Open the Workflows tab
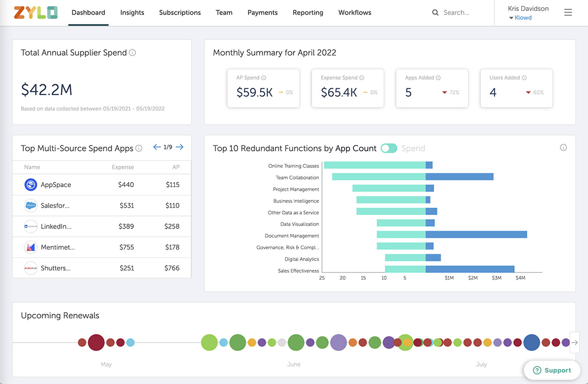This screenshot has height=384, width=588. 354,12
